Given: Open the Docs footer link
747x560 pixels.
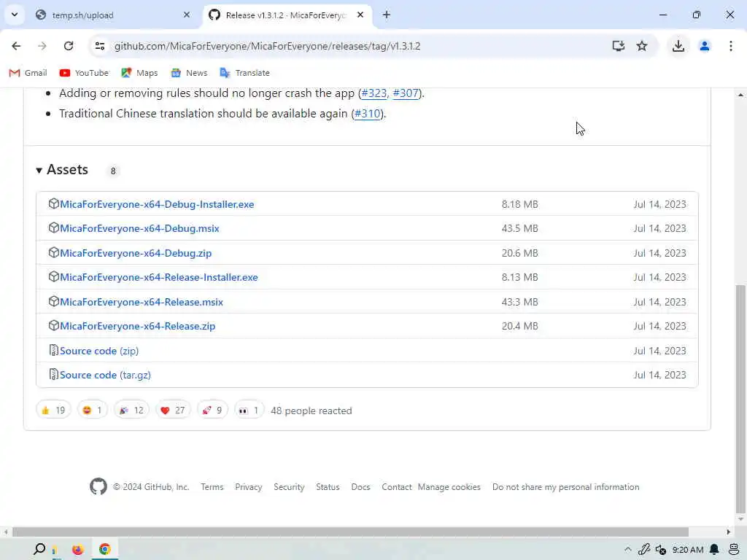Looking at the screenshot, I should pyautogui.click(x=360, y=487).
